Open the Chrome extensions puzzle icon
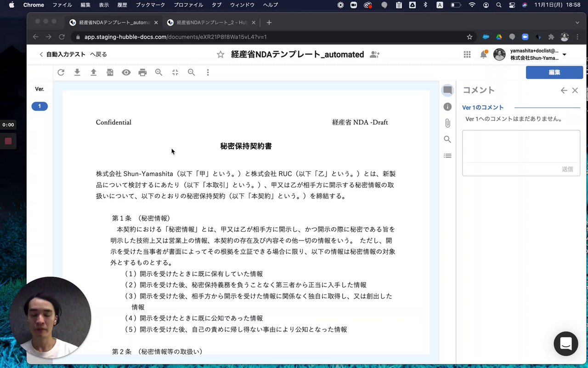 pos(552,37)
